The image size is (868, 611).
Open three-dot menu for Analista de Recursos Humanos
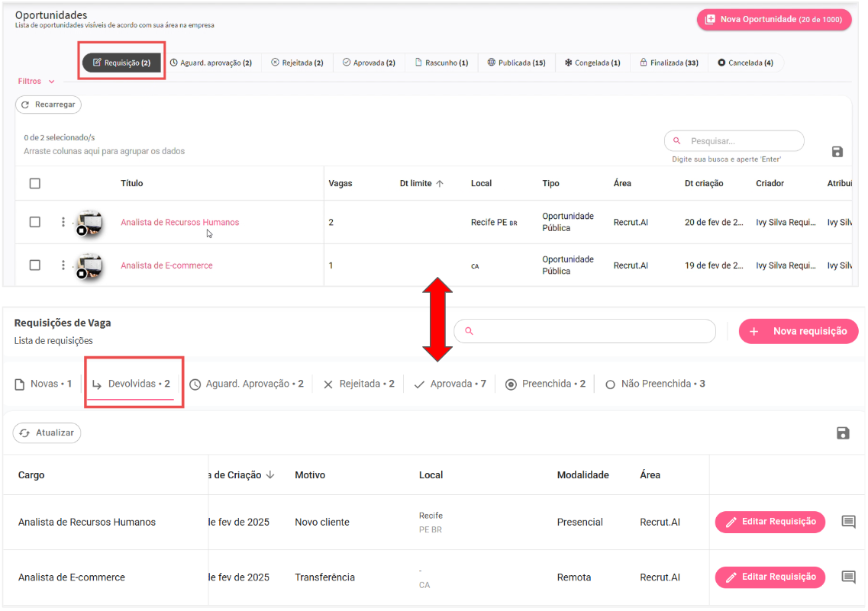[x=63, y=222]
